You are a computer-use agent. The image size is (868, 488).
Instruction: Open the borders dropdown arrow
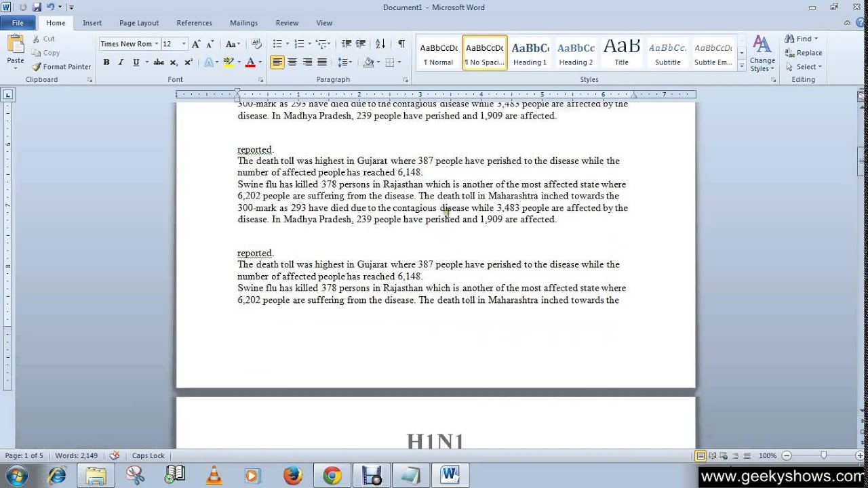point(399,62)
